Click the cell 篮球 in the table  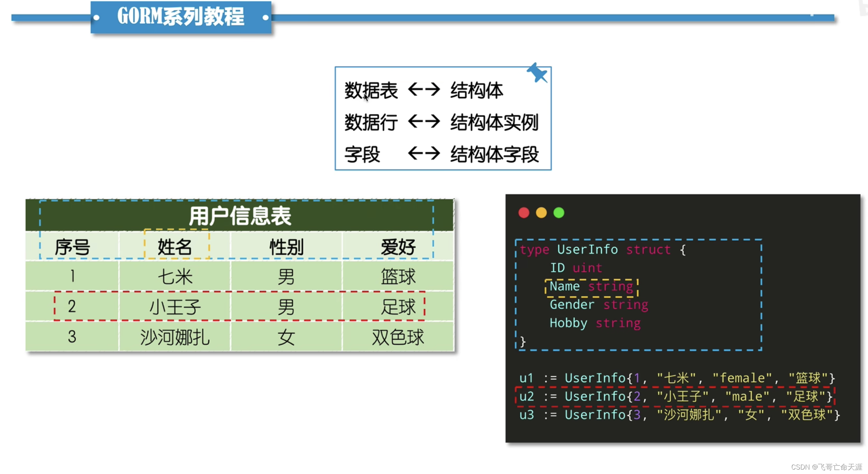coord(398,276)
